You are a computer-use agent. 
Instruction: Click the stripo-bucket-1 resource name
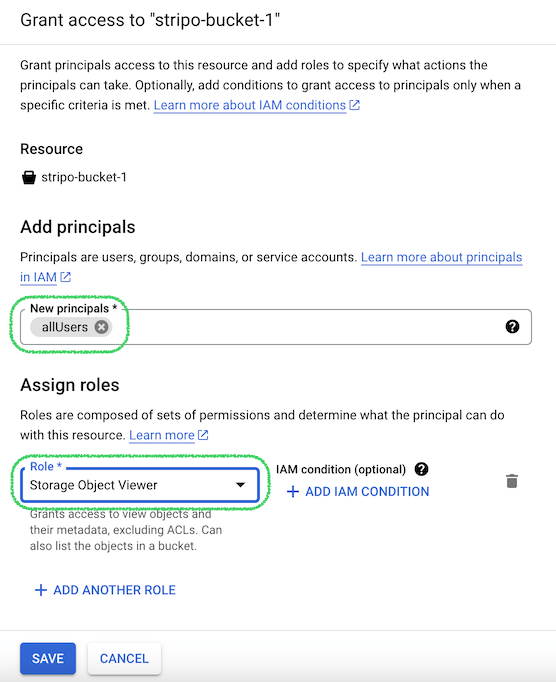(x=84, y=177)
